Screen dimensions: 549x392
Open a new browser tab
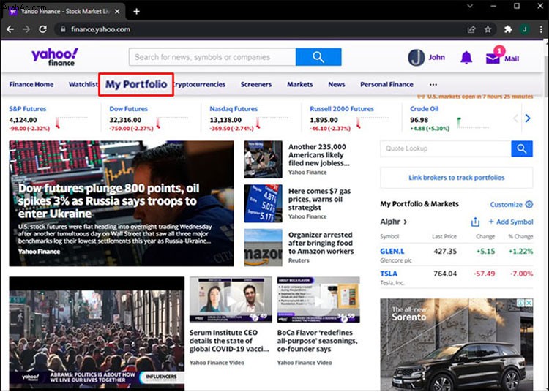(137, 12)
